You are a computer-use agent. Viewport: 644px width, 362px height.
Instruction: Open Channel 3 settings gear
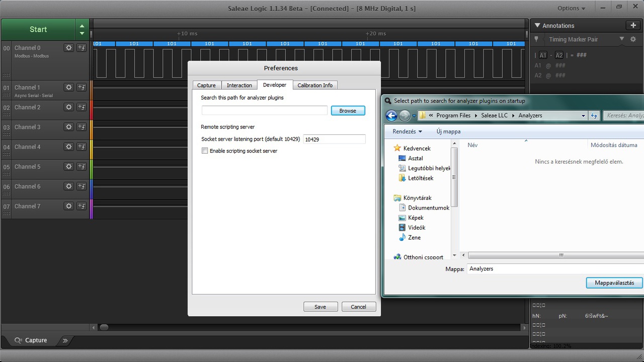click(69, 127)
